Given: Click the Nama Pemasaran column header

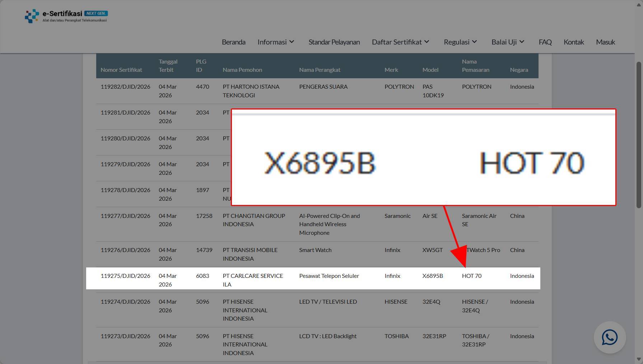Looking at the screenshot, I should (x=476, y=66).
